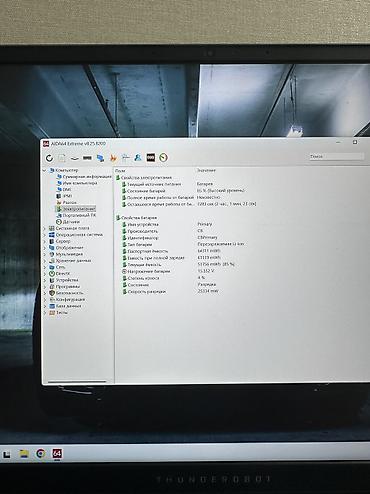Select the Степень износа row

pos(140,278)
